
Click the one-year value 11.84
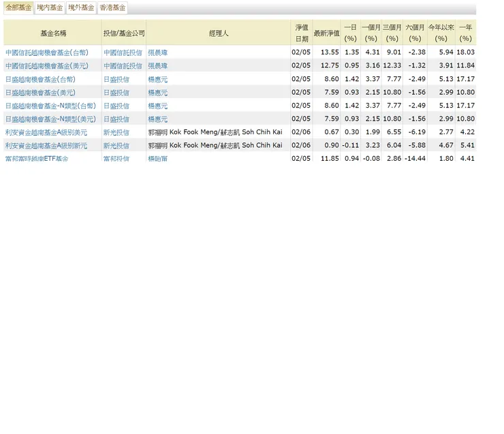coord(465,65)
